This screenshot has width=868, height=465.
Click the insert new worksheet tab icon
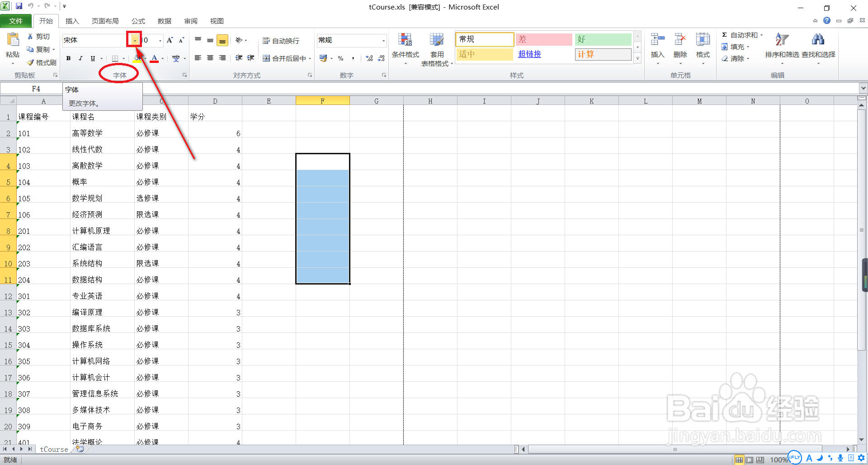point(80,449)
